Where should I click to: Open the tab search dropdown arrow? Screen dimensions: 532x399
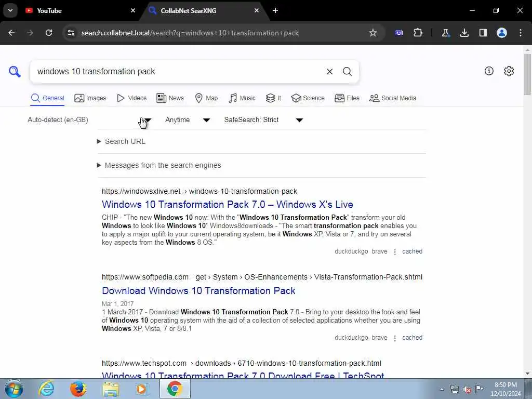click(10, 10)
